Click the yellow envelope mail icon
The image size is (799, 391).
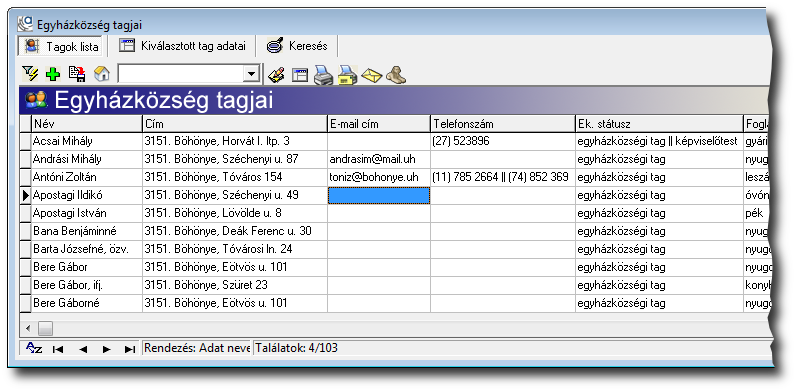coord(371,75)
